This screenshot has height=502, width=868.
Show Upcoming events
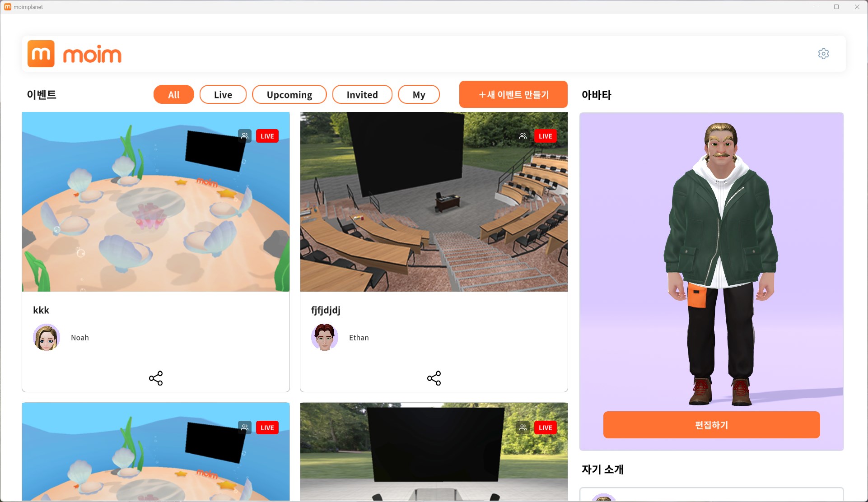coord(289,95)
